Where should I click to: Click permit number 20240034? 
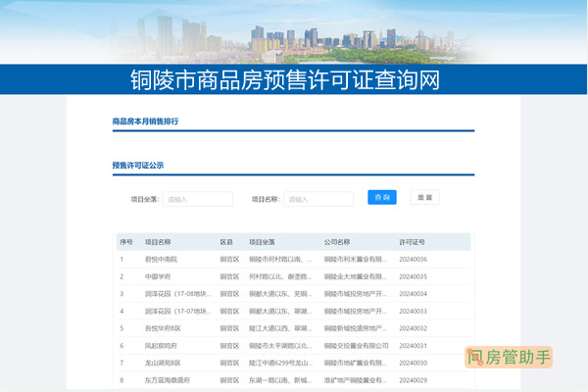tap(413, 293)
